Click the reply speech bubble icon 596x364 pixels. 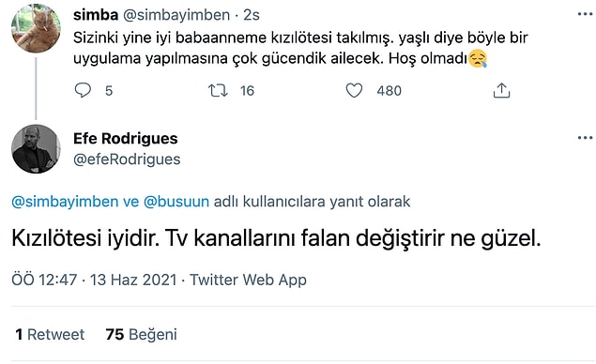[83, 90]
